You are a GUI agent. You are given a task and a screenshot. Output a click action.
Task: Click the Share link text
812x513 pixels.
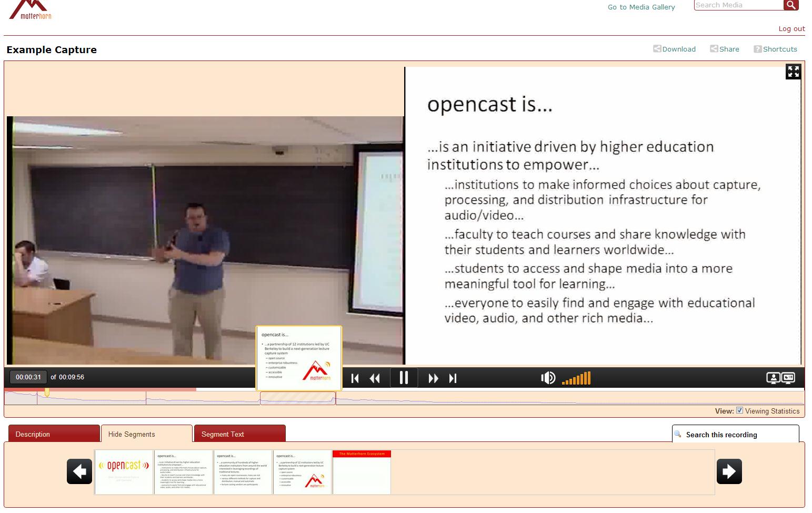pyautogui.click(x=729, y=49)
